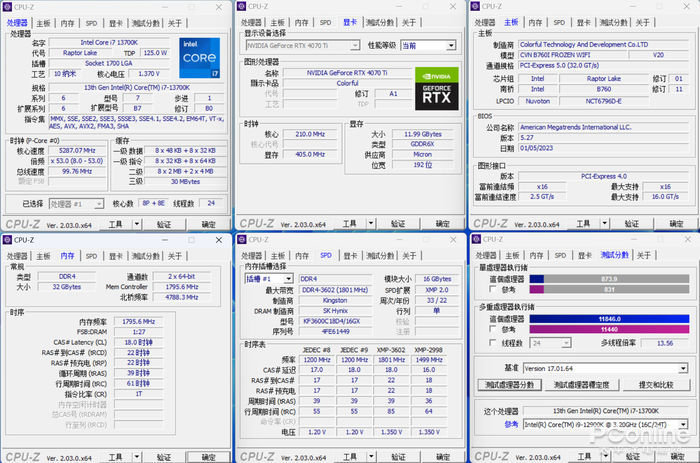The width and height of the screenshot is (700, 463).
Task: Switch to the SPD tab in the mainboard window
Action: (x=559, y=22)
